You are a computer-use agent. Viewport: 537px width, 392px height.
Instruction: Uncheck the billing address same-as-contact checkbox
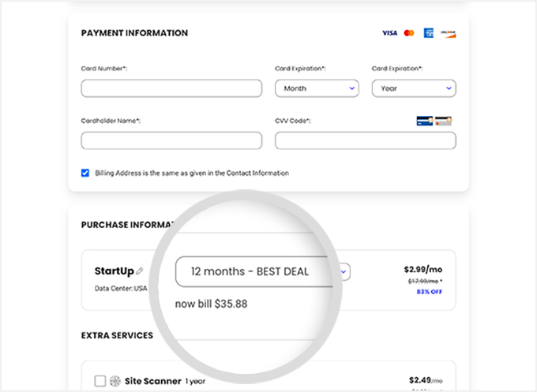point(85,173)
